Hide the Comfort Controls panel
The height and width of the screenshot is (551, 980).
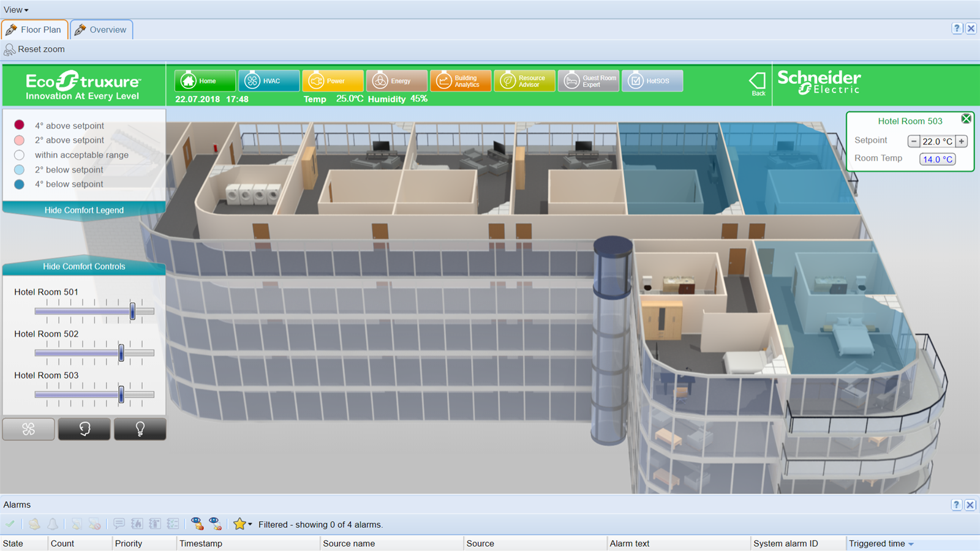(84, 266)
